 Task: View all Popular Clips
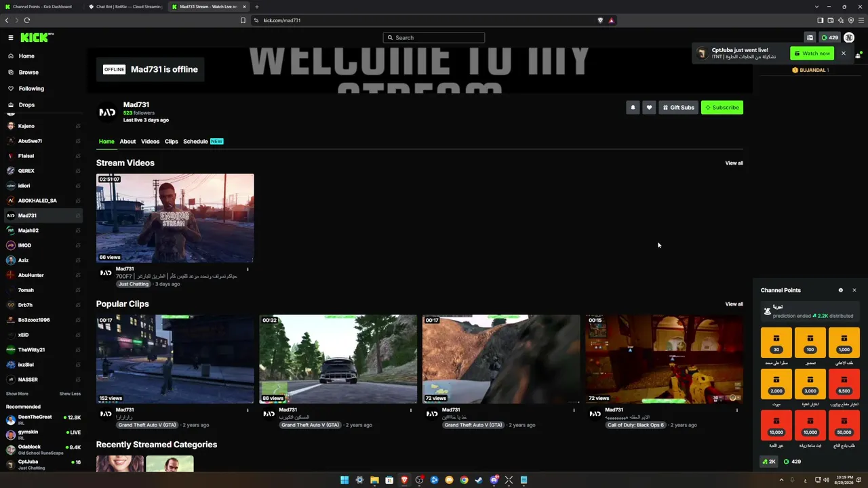[734, 304]
